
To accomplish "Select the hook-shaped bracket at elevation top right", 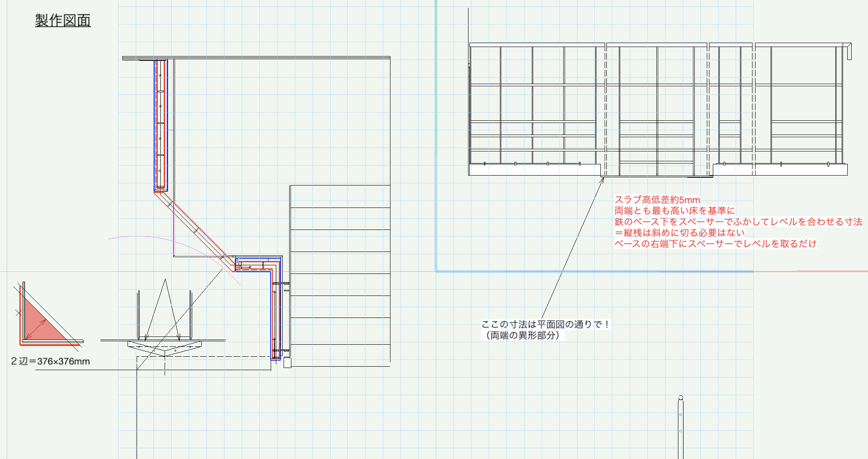I will click(849, 51).
